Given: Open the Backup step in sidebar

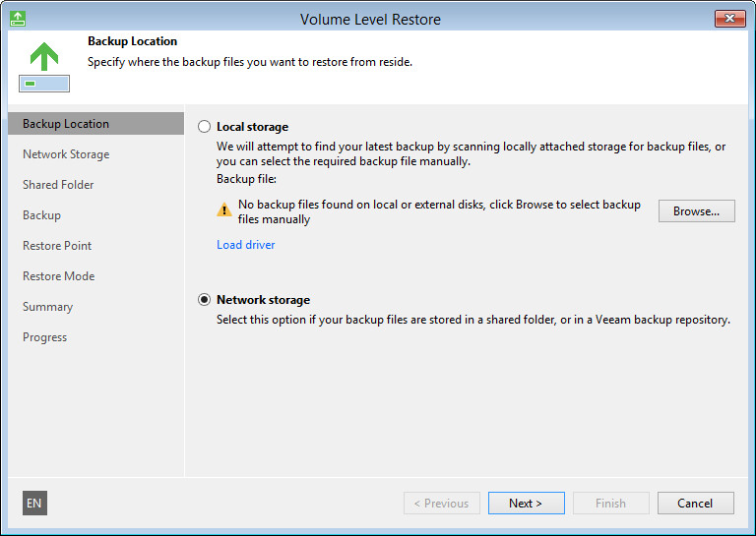Looking at the screenshot, I should pos(41,215).
